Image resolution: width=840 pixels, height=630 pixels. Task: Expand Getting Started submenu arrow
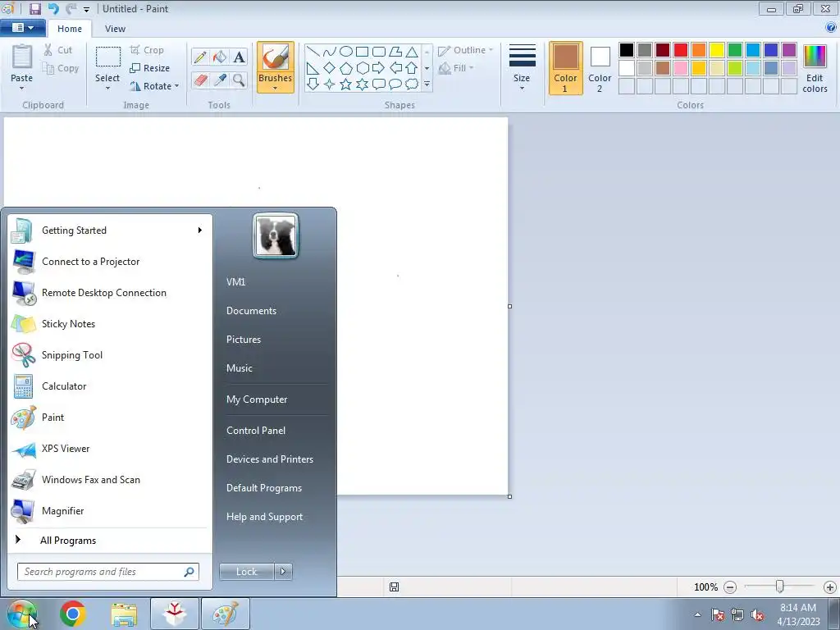(200, 231)
